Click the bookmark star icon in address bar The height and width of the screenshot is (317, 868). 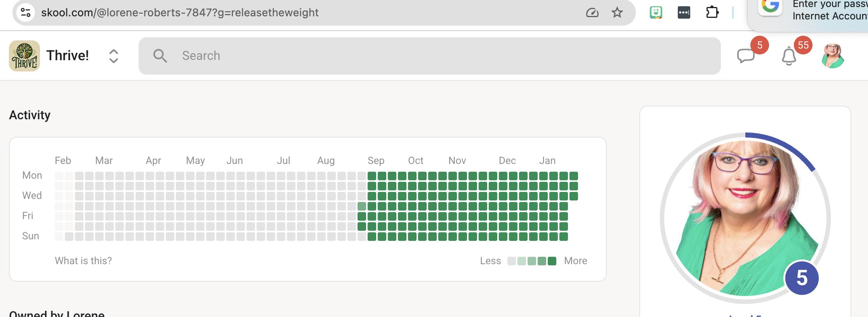[x=617, y=12]
